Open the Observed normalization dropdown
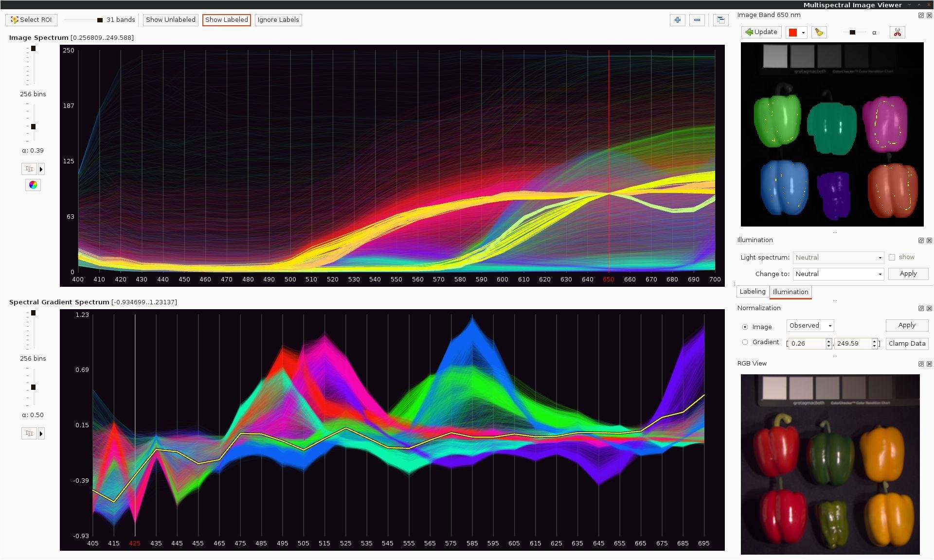Viewport: 934px width, 560px height. (x=810, y=326)
